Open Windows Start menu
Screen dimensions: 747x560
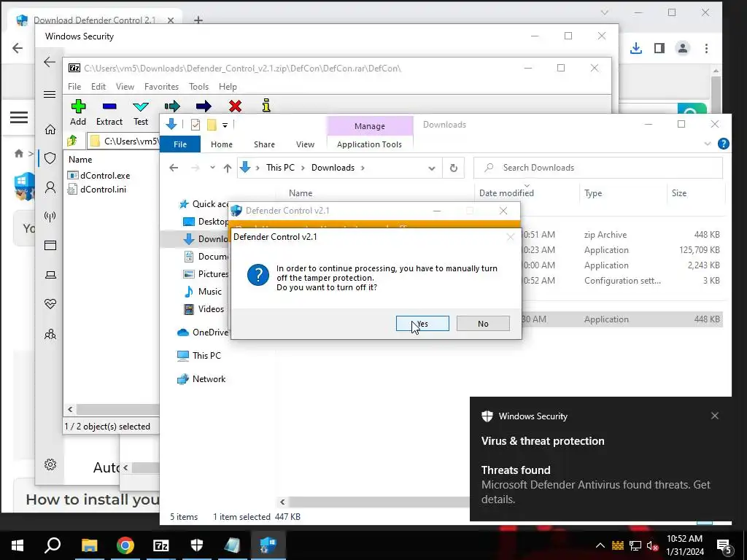click(18, 545)
